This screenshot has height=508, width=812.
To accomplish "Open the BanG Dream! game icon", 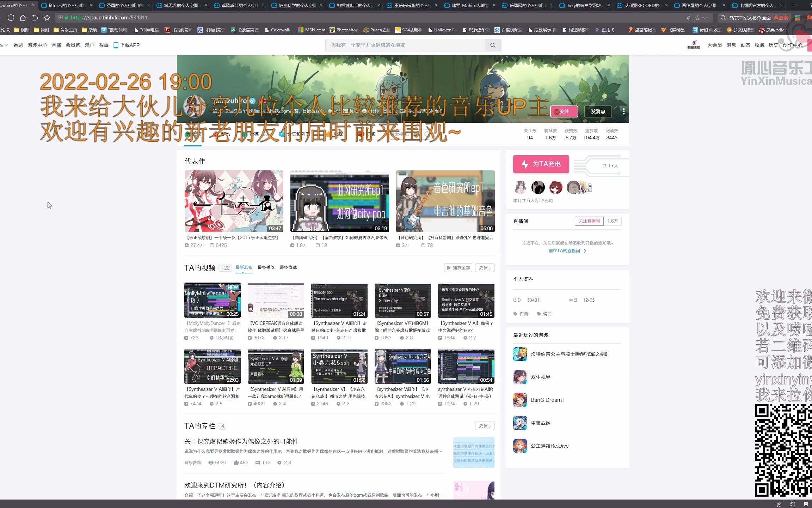I will [x=520, y=400].
